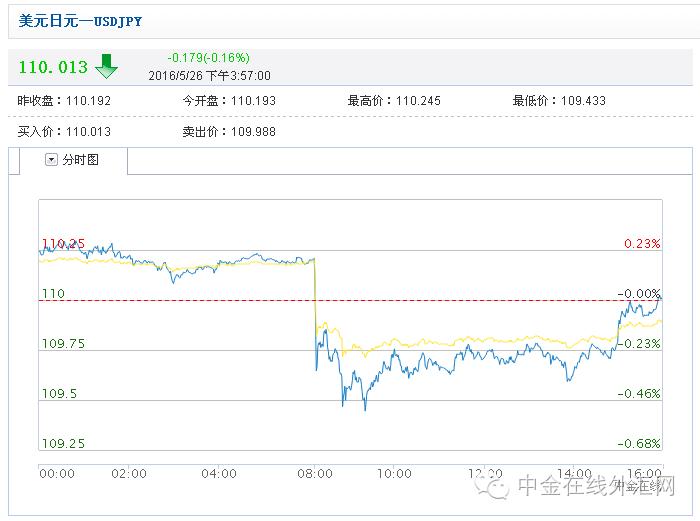Click 昨收盘 value 110.192
This screenshot has width=700, height=521.
88,101
